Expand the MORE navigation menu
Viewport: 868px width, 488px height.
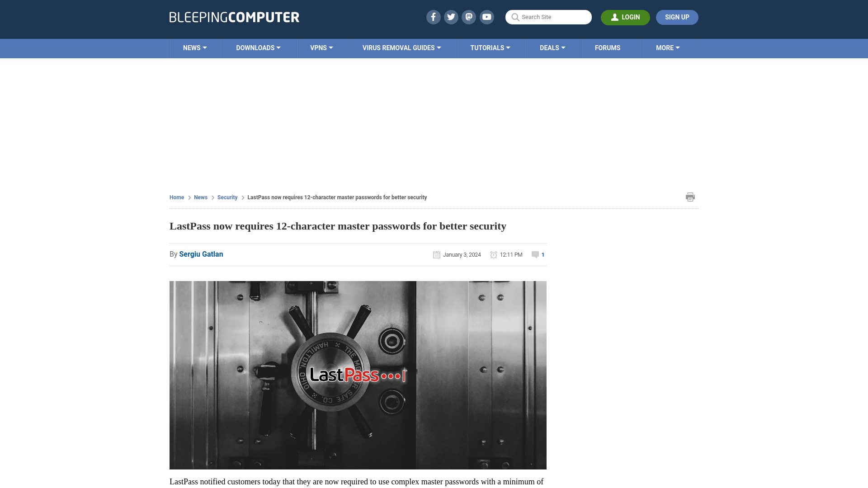pos(667,47)
